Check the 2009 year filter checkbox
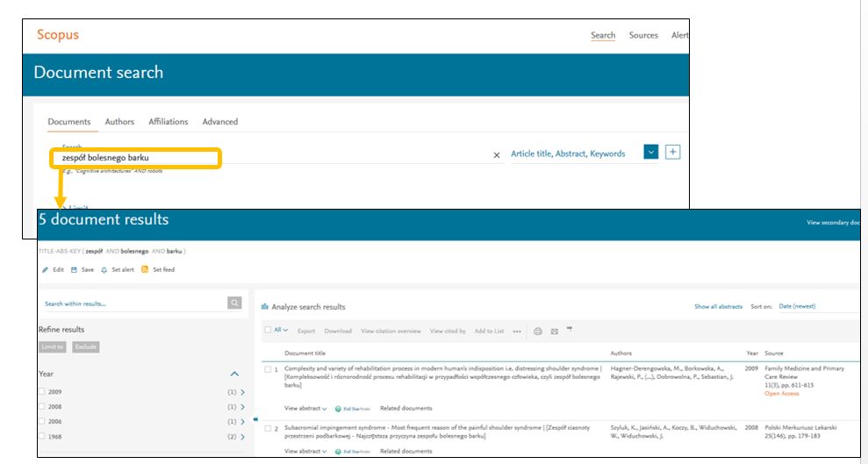This screenshot has height=464, width=868. (x=42, y=392)
